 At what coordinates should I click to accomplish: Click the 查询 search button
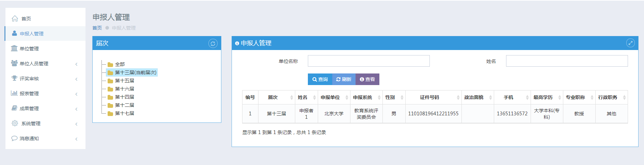coord(320,79)
